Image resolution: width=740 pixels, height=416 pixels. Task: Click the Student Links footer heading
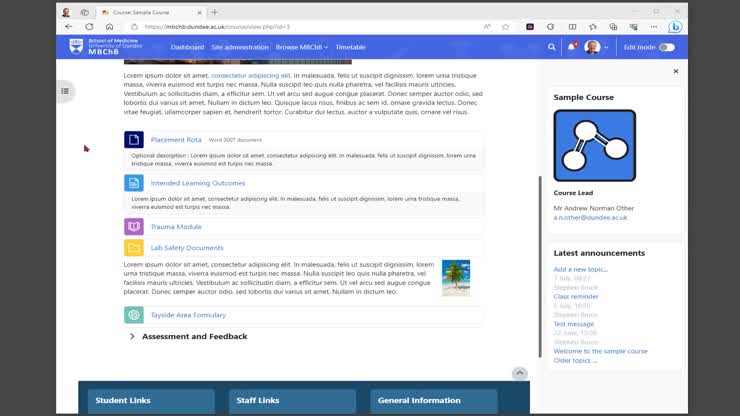123,400
